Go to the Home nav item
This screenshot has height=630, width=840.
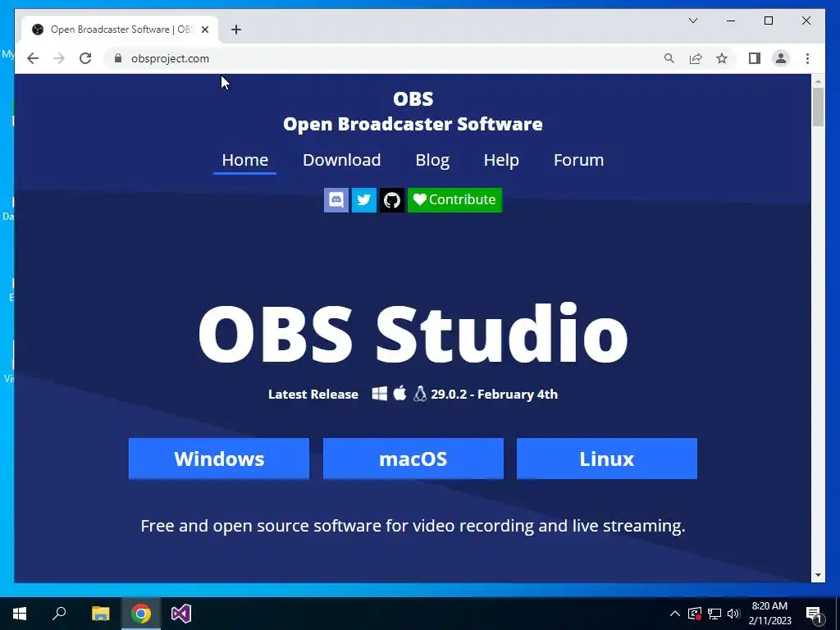pos(244,160)
